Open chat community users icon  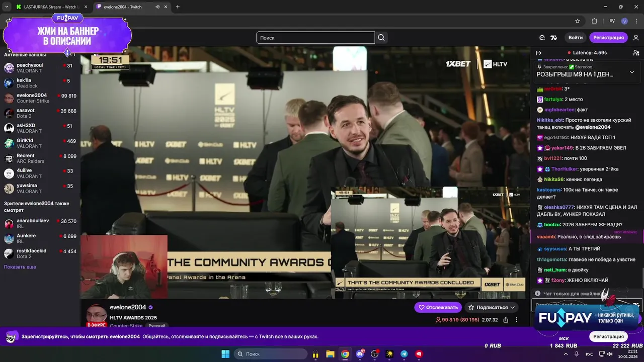(636, 53)
